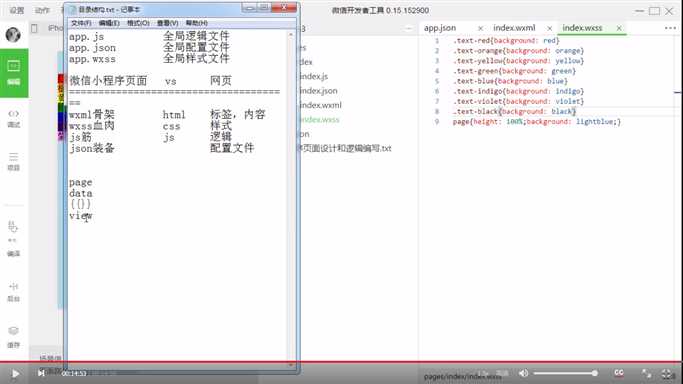Mute the video volume speaker icon
683x384 pixels.
(524, 373)
